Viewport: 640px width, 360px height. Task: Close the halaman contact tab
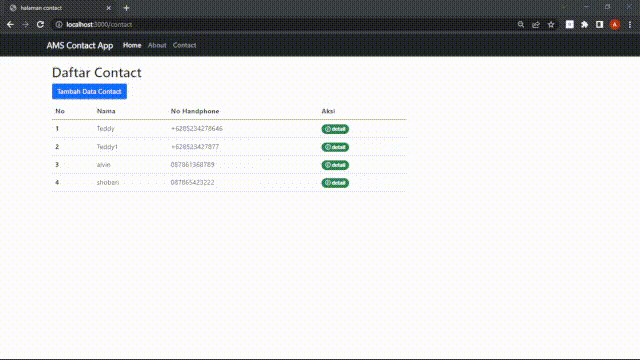click(109, 8)
